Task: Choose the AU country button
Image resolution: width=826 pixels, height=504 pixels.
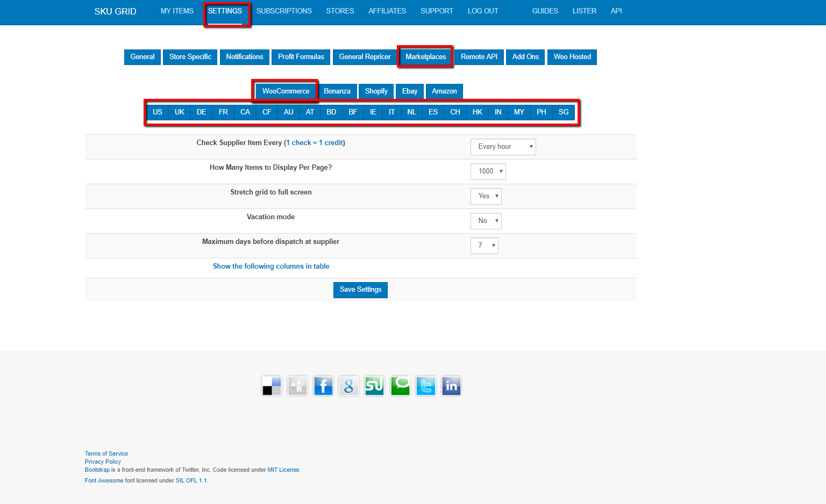Action: (289, 112)
